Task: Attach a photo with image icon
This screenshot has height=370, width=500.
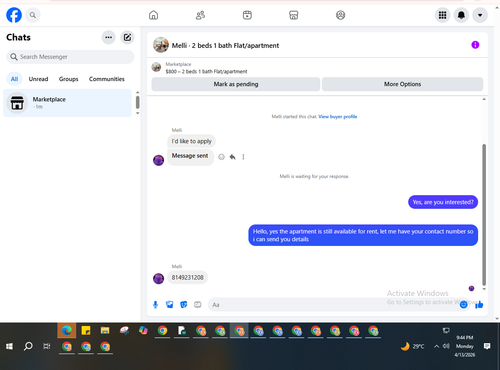Action: click(170, 305)
